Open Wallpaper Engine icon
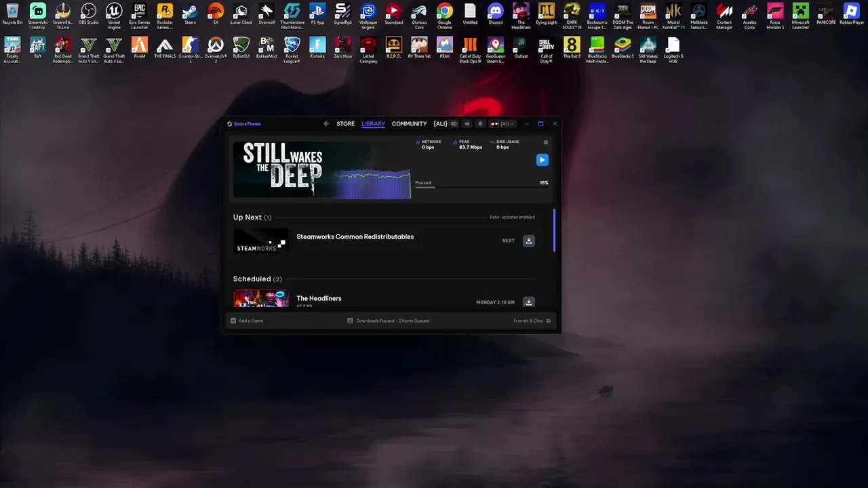Screen dimensions: 868x488 (x=368, y=15)
